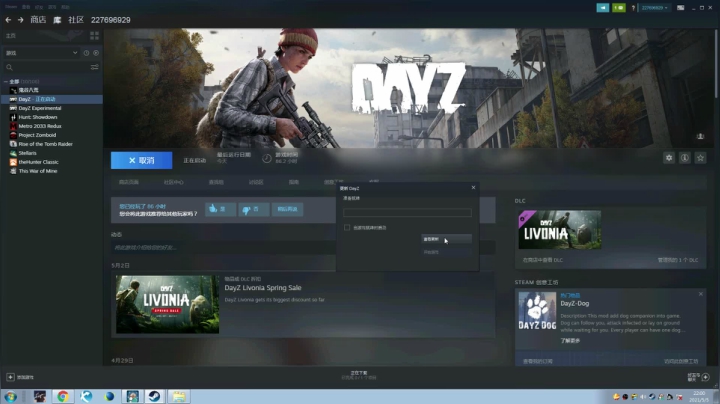
Task: Open Steam icon in taskbar
Action: 155,397
